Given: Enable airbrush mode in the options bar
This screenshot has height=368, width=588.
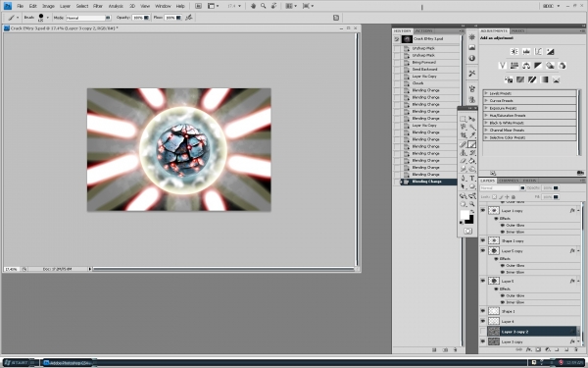Looking at the screenshot, I should click(x=189, y=18).
